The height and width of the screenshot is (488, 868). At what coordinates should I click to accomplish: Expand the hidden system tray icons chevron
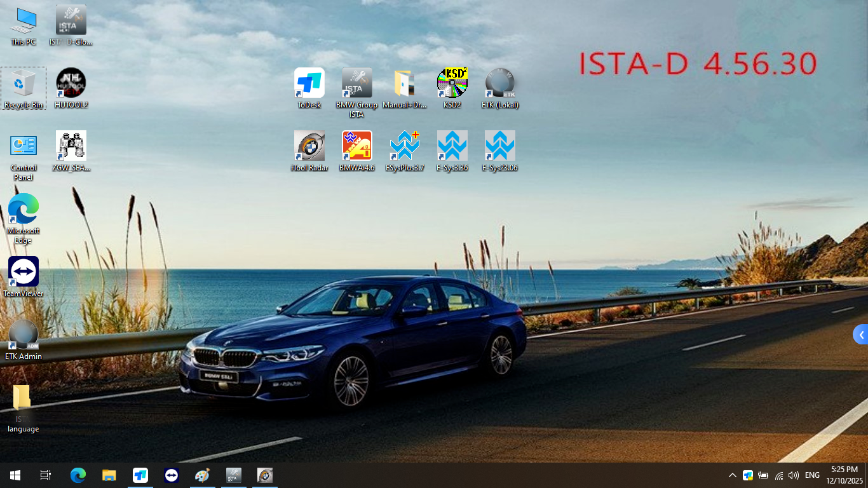coord(732,475)
